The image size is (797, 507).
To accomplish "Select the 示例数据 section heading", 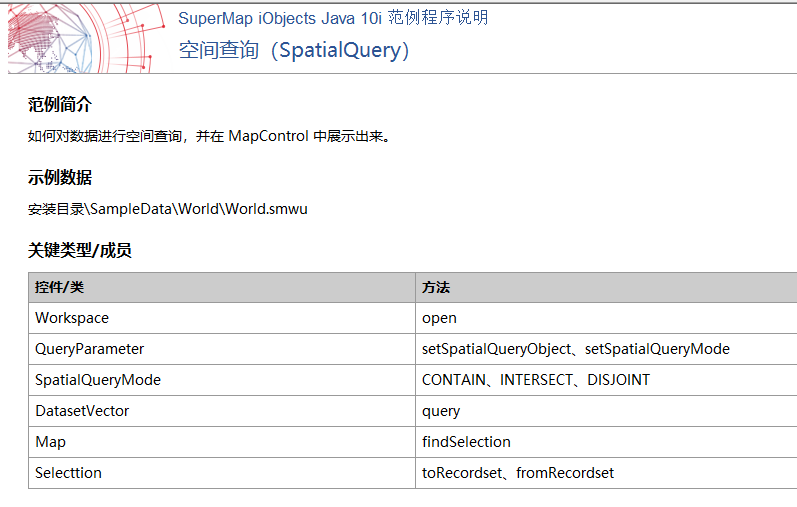I will tap(60, 177).
